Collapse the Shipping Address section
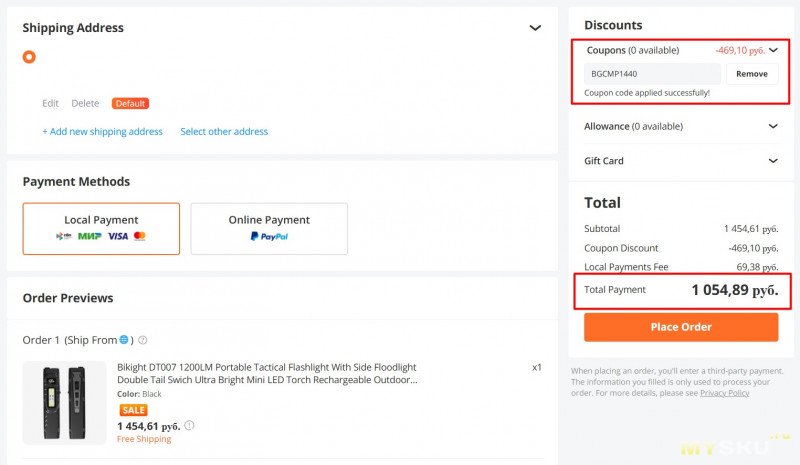Image resolution: width=800 pixels, height=465 pixels. [535, 28]
